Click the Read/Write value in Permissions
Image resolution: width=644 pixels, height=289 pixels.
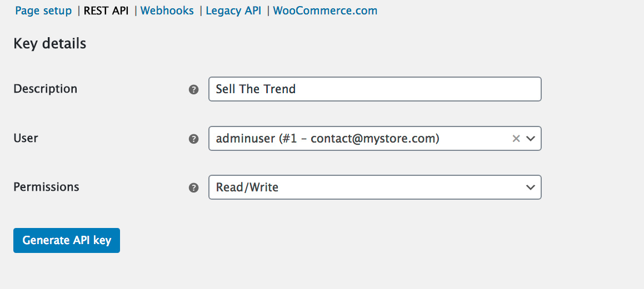[x=247, y=187]
